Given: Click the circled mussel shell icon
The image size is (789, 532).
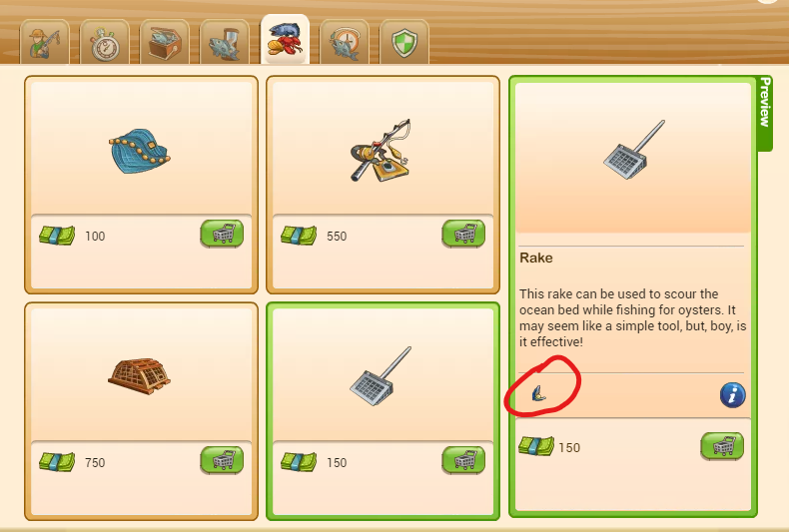Looking at the screenshot, I should (539, 393).
